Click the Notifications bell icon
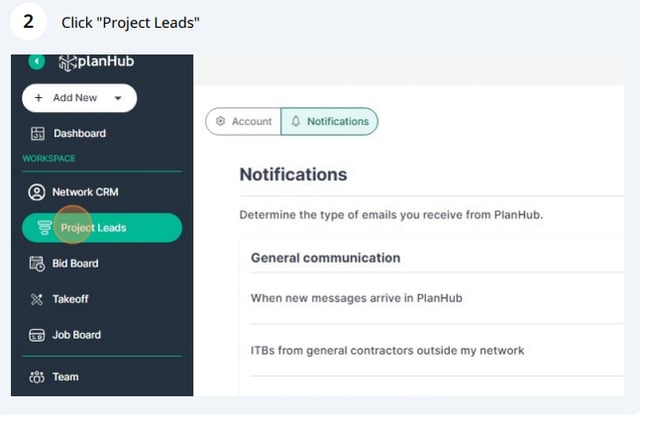The width and height of the screenshot is (648, 426). pos(296,121)
